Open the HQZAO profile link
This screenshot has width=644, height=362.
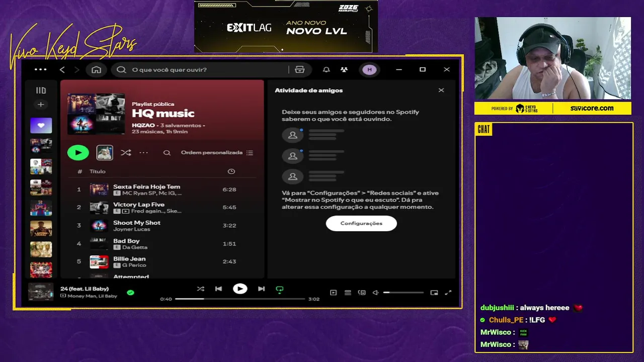click(143, 125)
